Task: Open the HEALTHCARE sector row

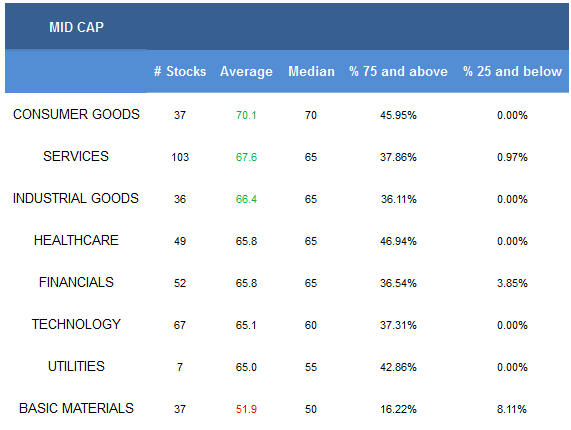Action: pyautogui.click(x=76, y=240)
